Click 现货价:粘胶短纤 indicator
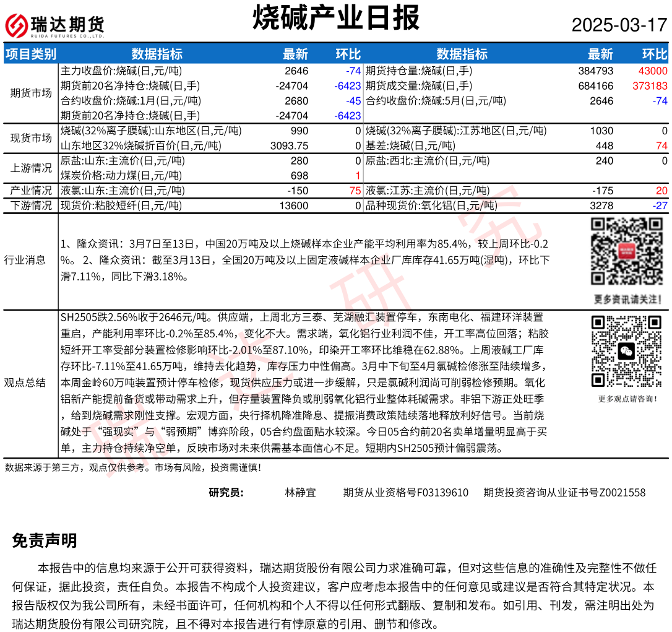The width and height of the screenshot is (672, 632). click(121, 206)
